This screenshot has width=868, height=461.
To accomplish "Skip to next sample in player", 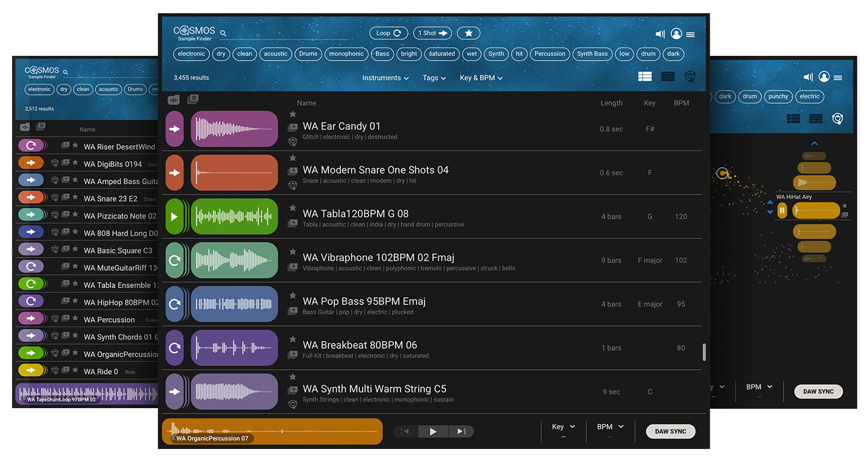I will [460, 431].
